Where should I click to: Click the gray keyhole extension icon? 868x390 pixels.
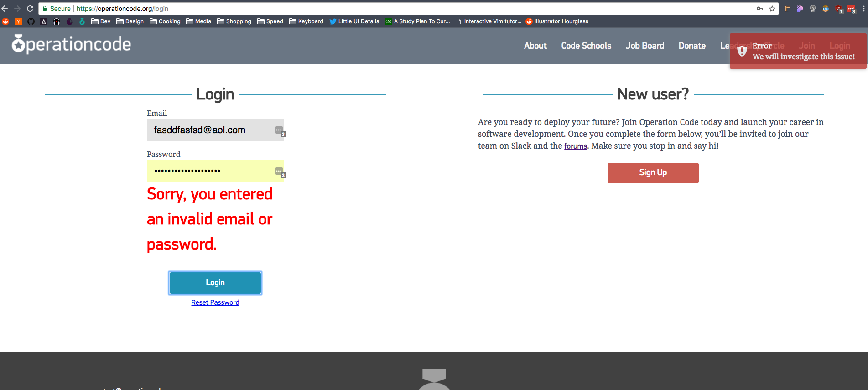click(x=813, y=9)
